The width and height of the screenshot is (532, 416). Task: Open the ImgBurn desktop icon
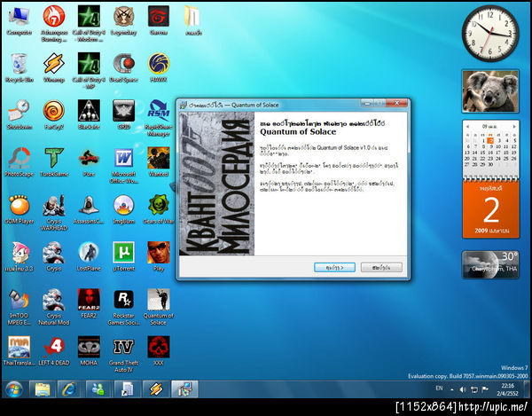tap(124, 209)
